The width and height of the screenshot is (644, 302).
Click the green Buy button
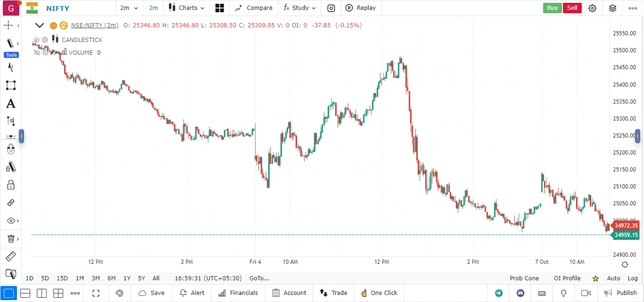pos(552,8)
